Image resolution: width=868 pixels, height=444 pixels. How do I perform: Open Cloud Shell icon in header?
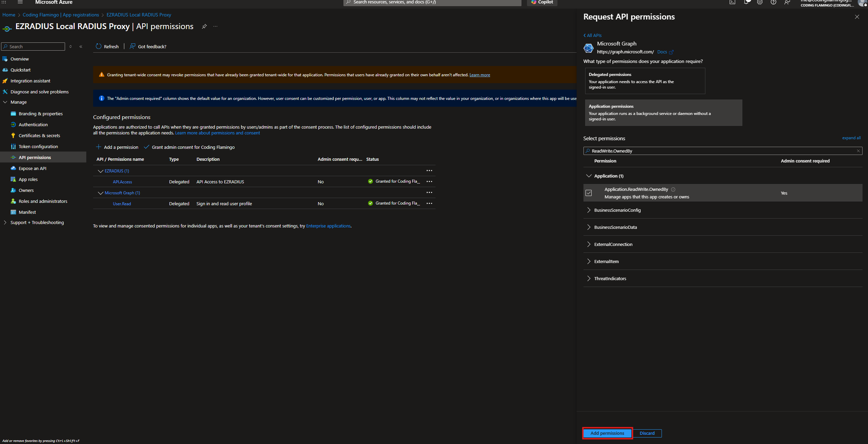(732, 2)
